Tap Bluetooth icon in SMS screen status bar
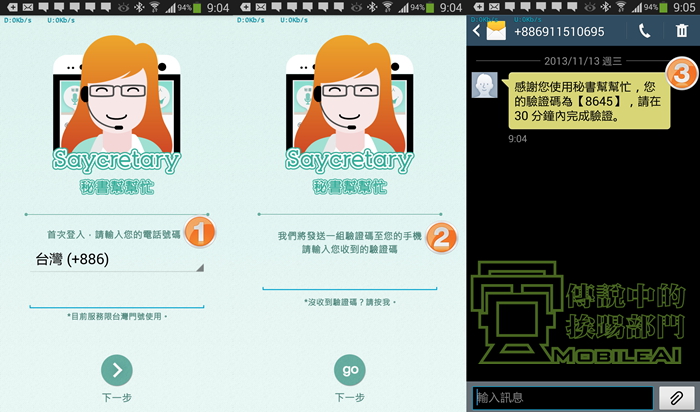The width and height of the screenshot is (700, 412). click(605, 7)
